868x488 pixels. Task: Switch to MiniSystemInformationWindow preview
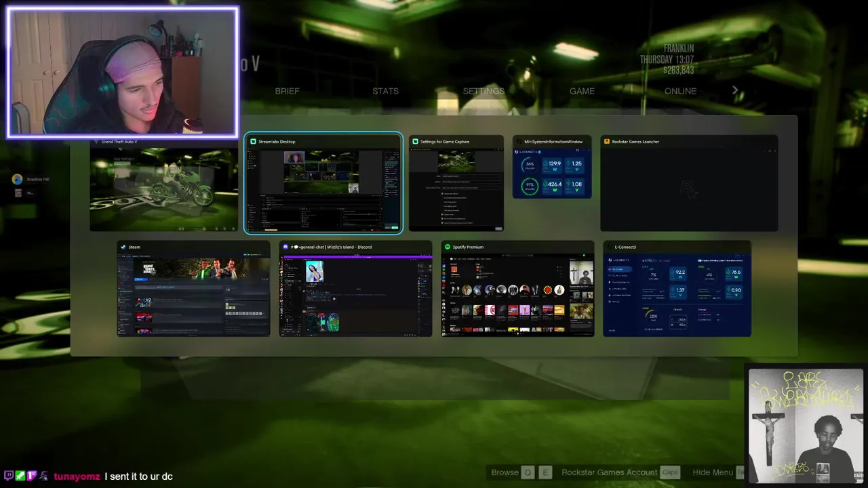pyautogui.click(x=552, y=167)
